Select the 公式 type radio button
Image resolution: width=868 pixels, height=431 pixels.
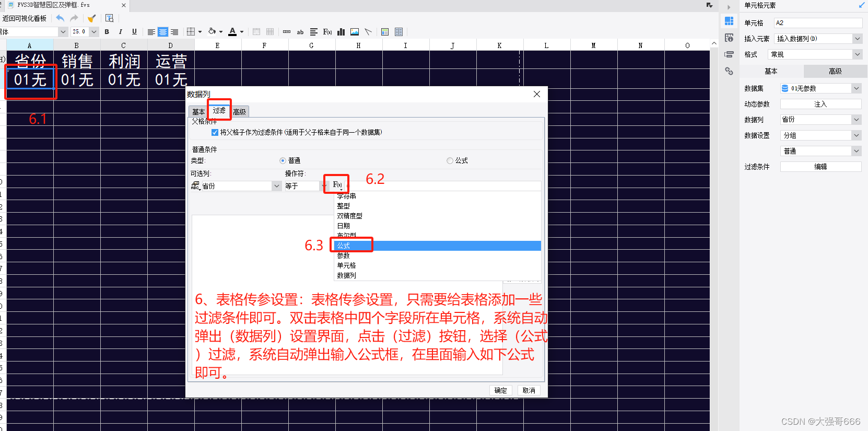point(450,161)
